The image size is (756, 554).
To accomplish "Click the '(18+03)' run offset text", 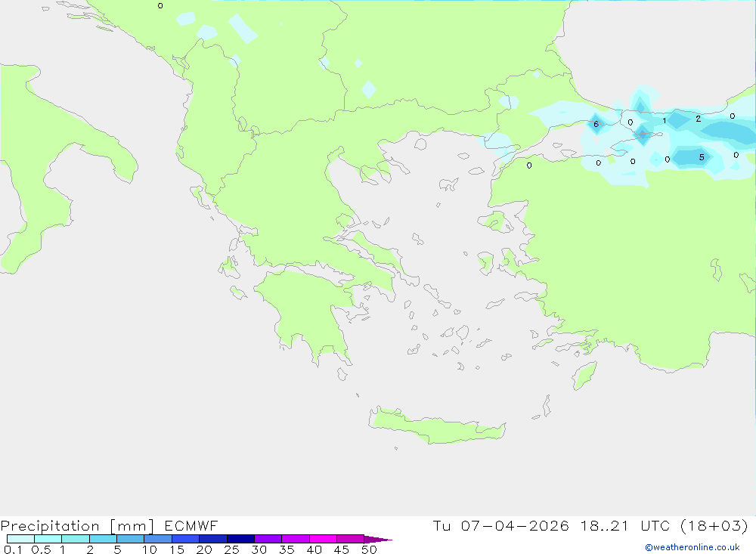I will 714,525.
